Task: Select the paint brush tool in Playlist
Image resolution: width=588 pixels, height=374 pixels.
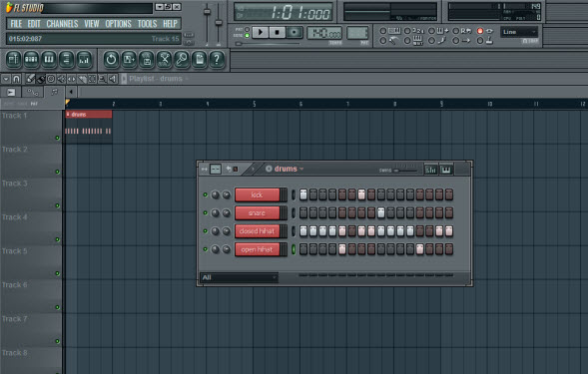Action: [41, 79]
